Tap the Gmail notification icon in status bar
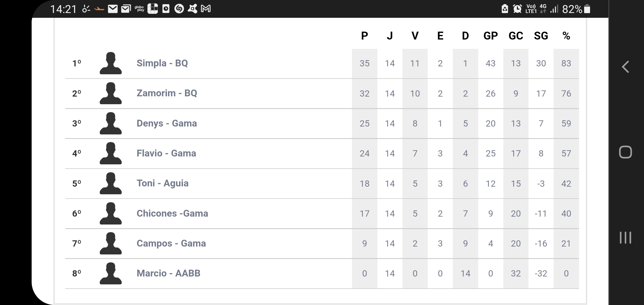This screenshot has width=644, height=305. (206, 9)
